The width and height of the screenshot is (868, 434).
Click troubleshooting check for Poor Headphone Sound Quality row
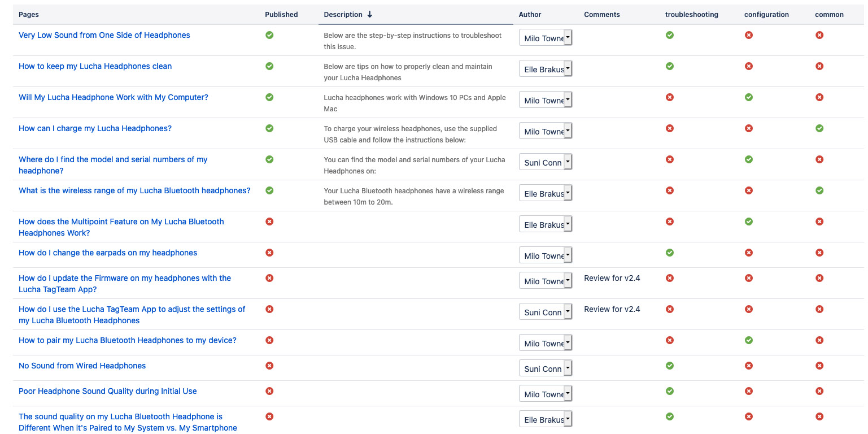[x=670, y=391]
